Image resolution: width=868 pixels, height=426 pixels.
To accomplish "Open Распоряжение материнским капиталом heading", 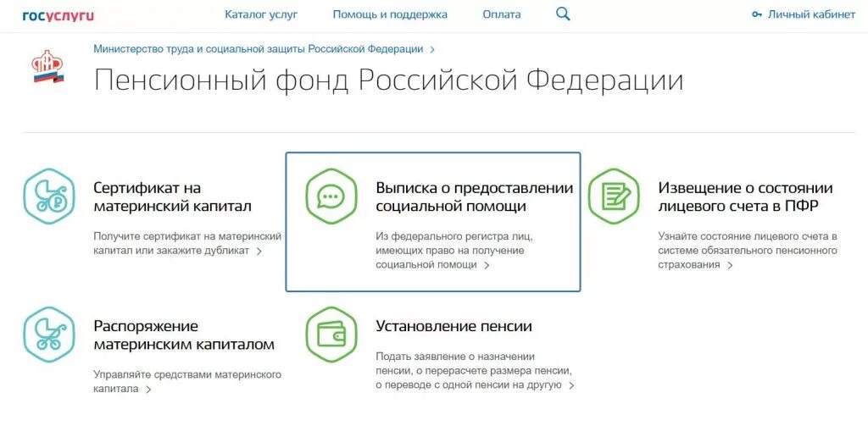I will pyautogui.click(x=184, y=335).
